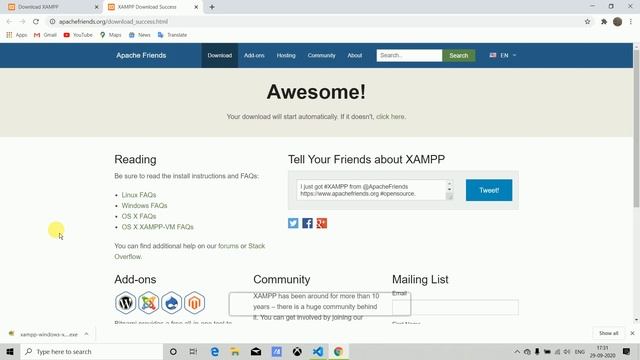Reload the page with refresh icon

(x=36, y=22)
